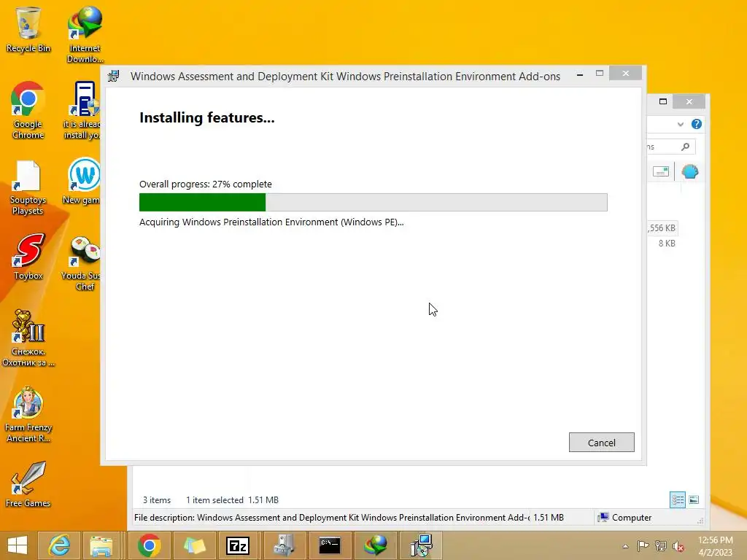Image resolution: width=747 pixels, height=560 pixels.
Task: Open the muted volume tray icon
Action: point(678,545)
